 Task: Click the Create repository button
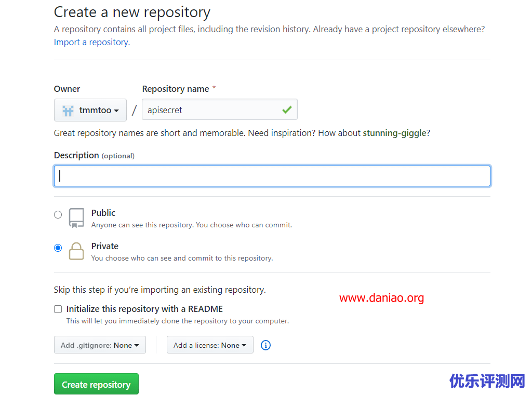pos(96,384)
